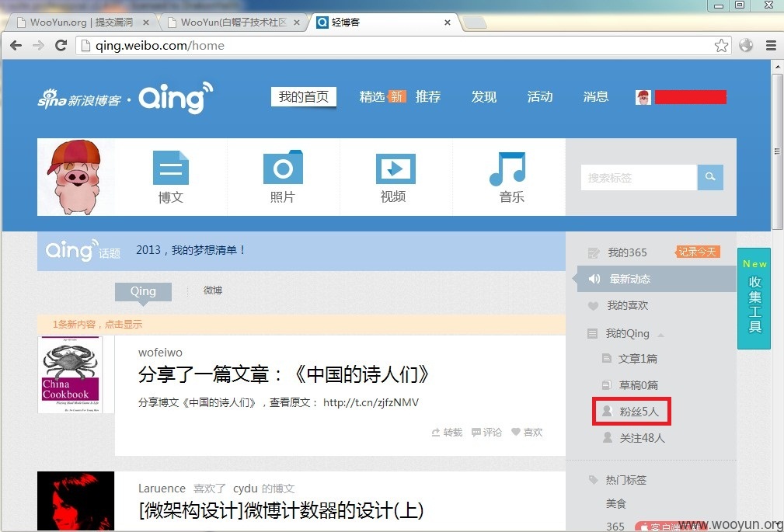Open 消息 in the navigation
The width and height of the screenshot is (784, 532).
coord(595,96)
